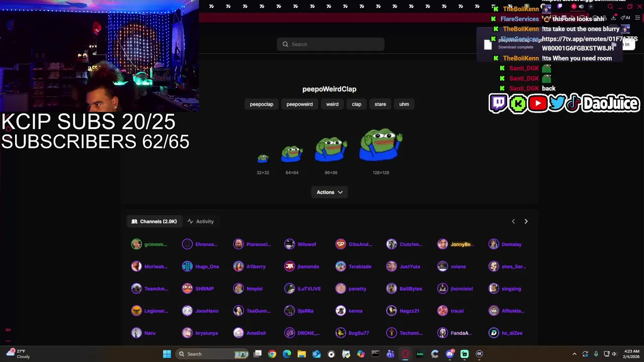Open channel SjeRRa
Viewport: 644px width, 362px height.
299,311
